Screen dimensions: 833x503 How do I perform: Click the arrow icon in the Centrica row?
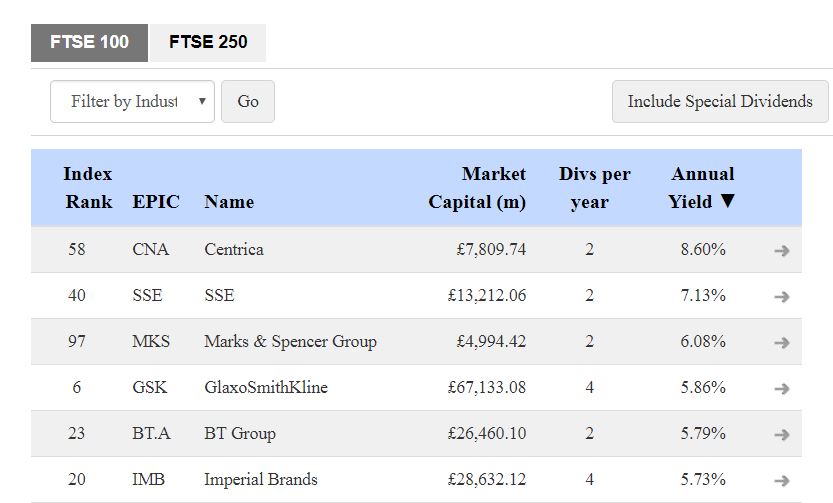point(782,251)
